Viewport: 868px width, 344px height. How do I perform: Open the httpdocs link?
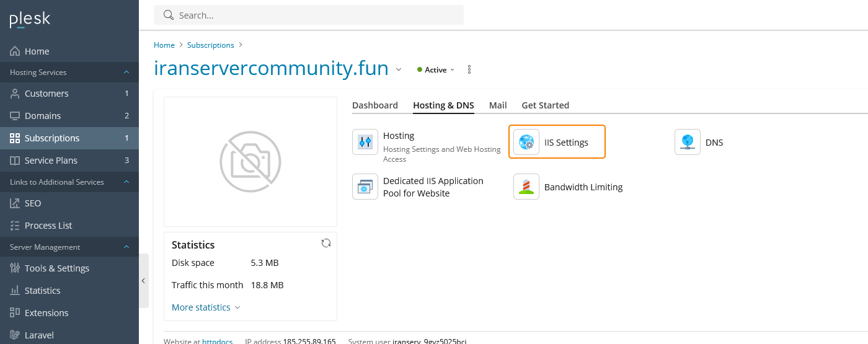217,341
